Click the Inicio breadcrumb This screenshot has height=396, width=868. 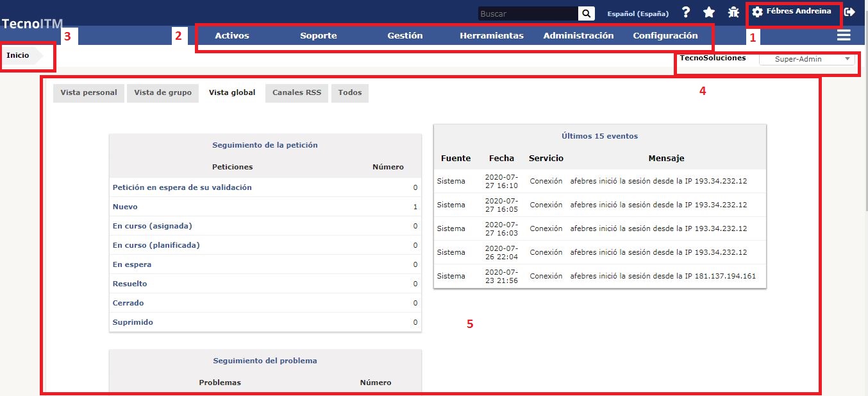[18, 56]
